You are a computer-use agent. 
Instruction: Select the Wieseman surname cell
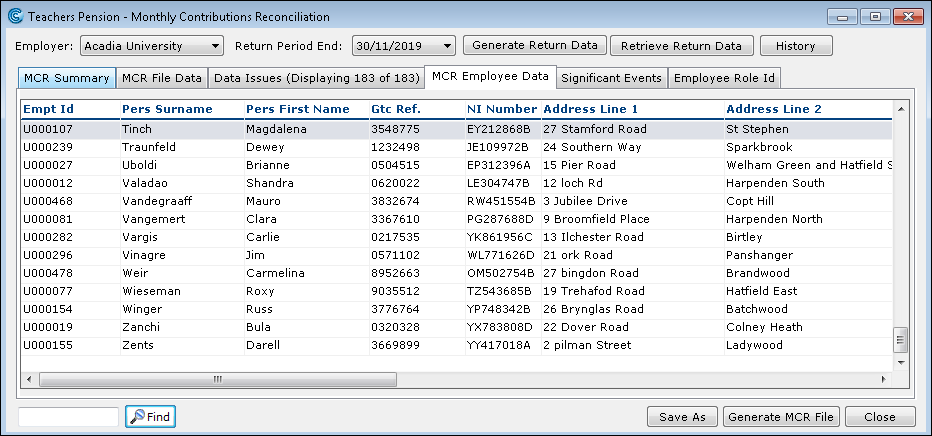pos(182,291)
